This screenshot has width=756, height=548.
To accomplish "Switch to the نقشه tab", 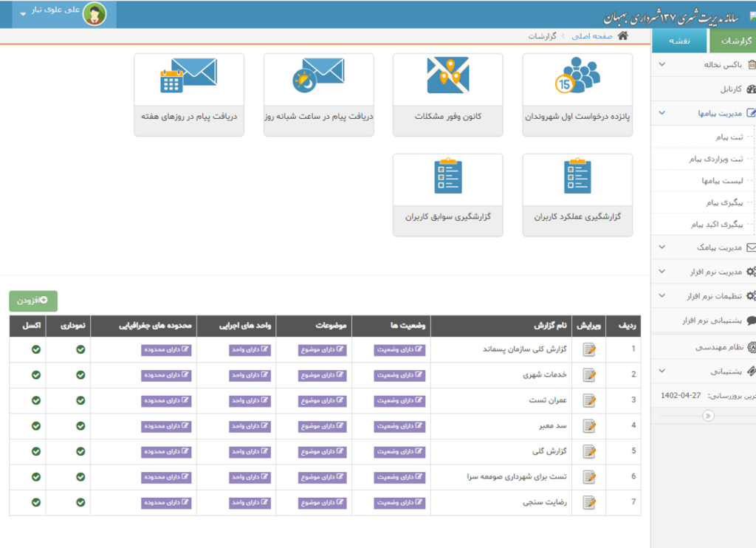I will 679,41.
